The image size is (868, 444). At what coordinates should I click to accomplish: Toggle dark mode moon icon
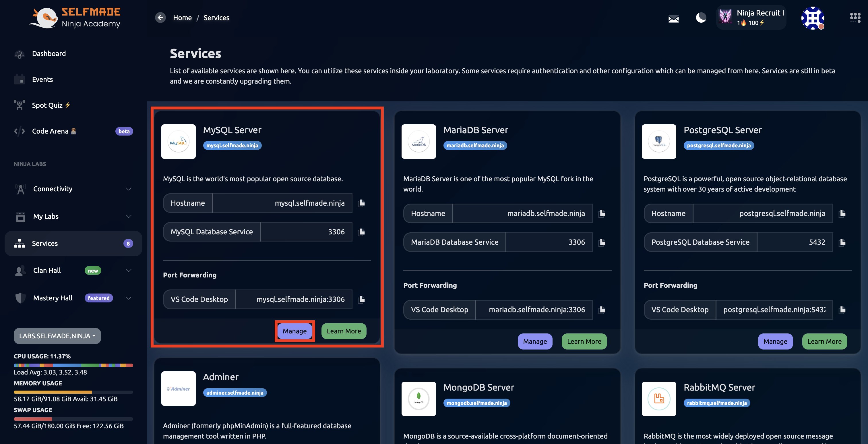point(701,18)
